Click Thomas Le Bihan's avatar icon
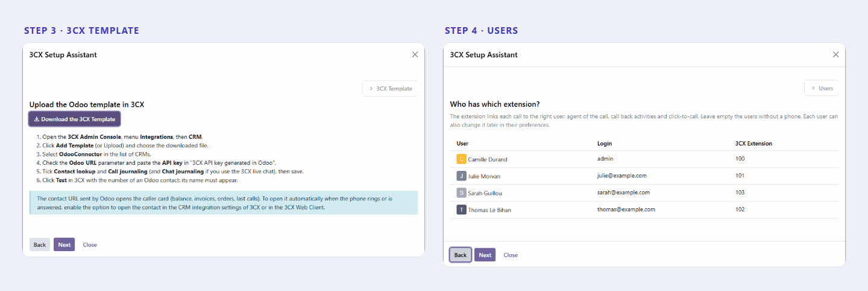This screenshot has height=291, width=868. click(x=462, y=209)
